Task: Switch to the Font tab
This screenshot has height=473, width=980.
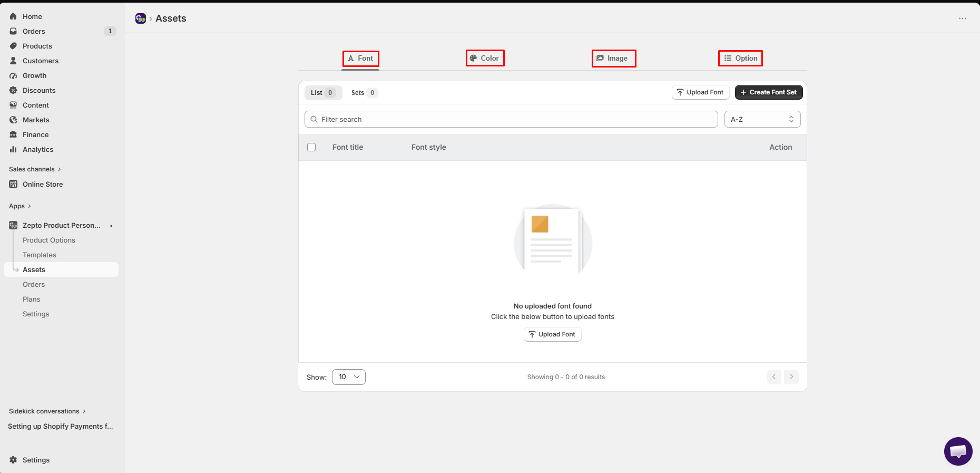Action: [361, 59]
